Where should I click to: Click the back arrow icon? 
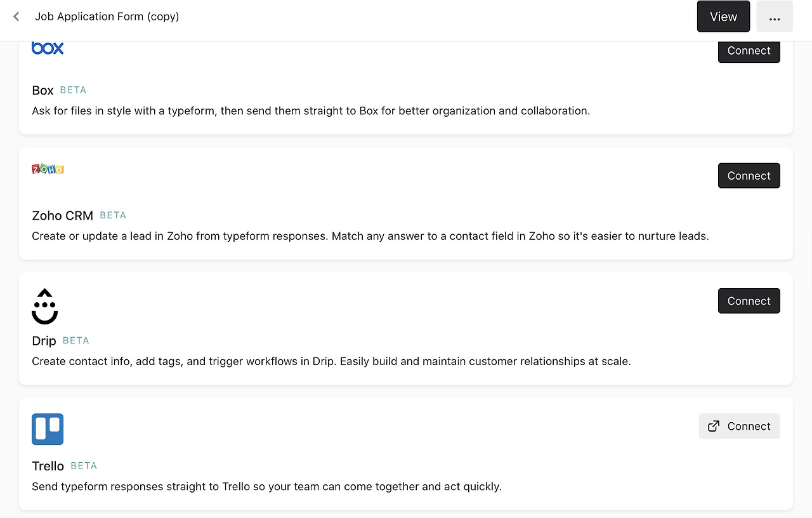16,17
